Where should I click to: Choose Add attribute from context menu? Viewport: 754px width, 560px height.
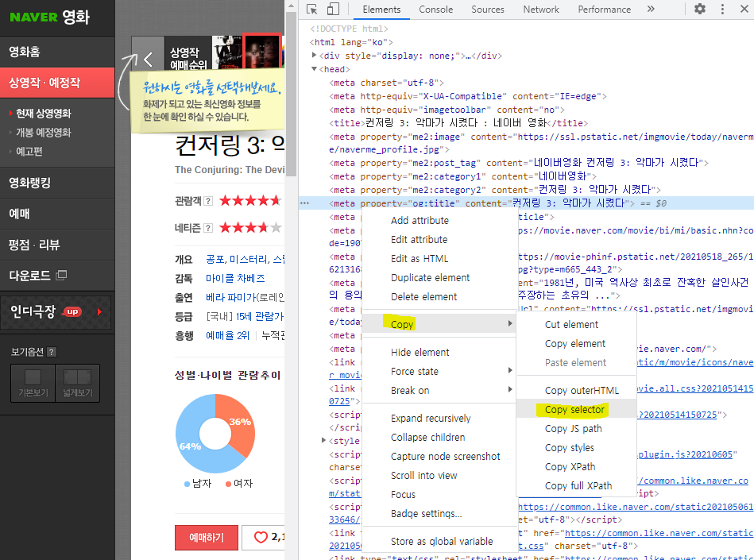[420, 221]
